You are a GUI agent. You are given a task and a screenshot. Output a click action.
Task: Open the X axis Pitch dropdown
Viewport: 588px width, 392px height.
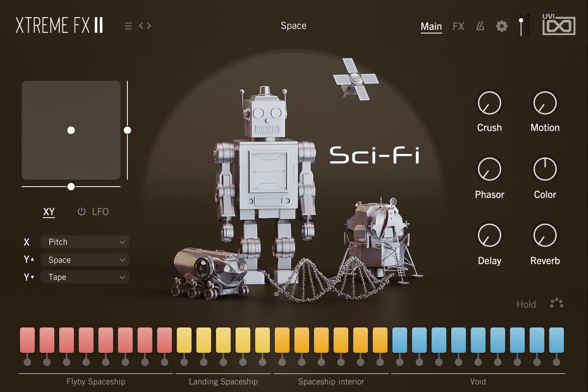point(85,242)
